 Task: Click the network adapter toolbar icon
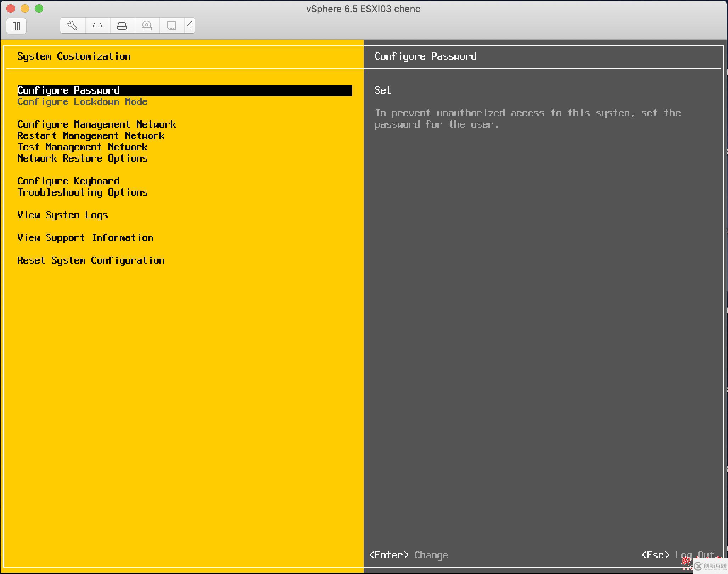click(97, 25)
